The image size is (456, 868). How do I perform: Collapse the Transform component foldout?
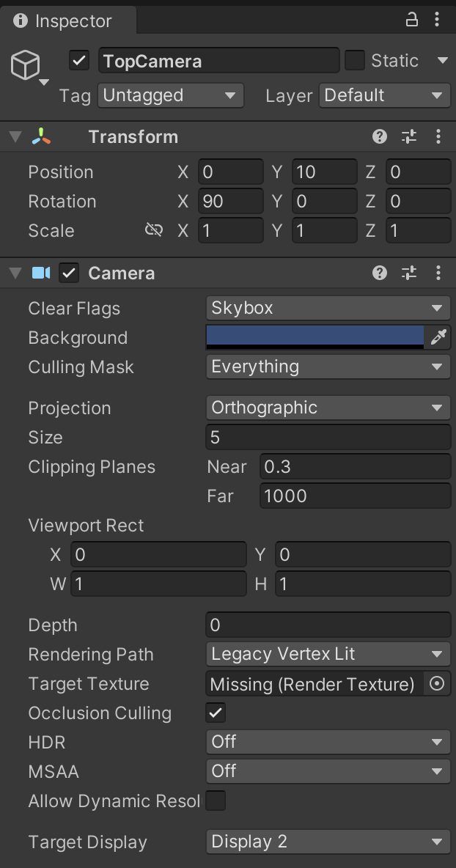pos(15,137)
